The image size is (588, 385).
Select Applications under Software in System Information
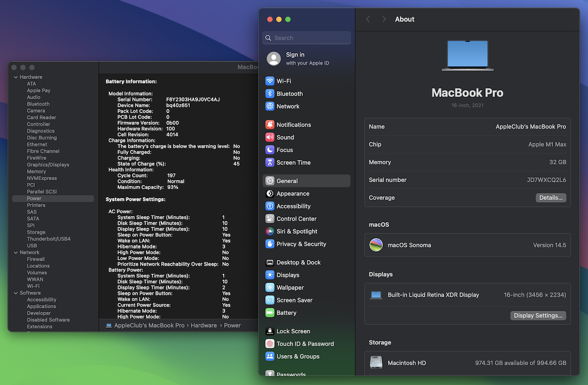pyautogui.click(x=41, y=306)
